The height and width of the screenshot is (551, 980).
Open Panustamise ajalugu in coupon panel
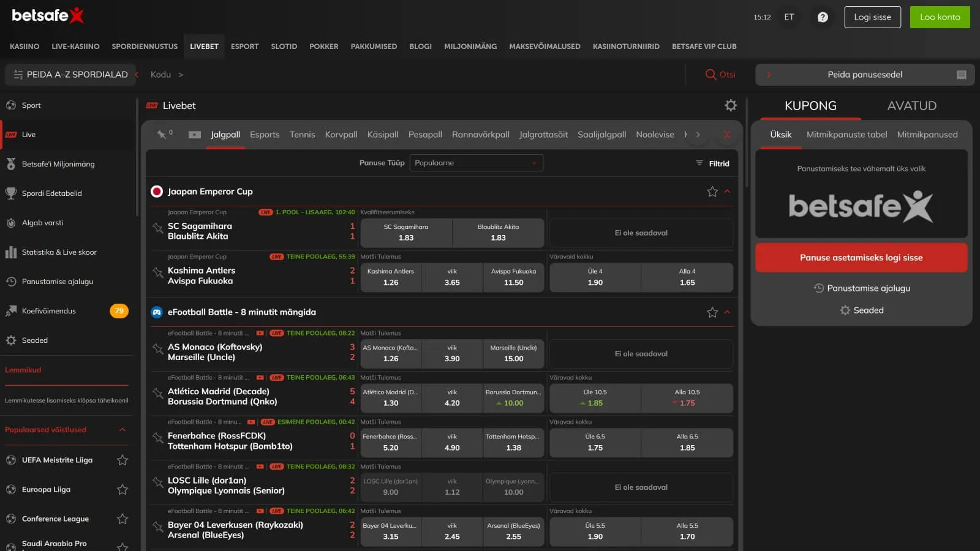click(861, 288)
